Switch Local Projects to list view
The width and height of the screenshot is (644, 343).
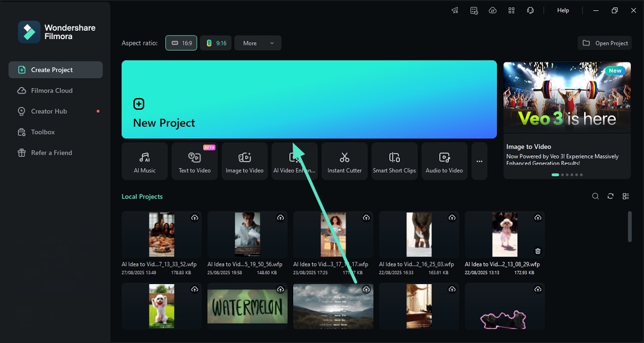(x=626, y=196)
